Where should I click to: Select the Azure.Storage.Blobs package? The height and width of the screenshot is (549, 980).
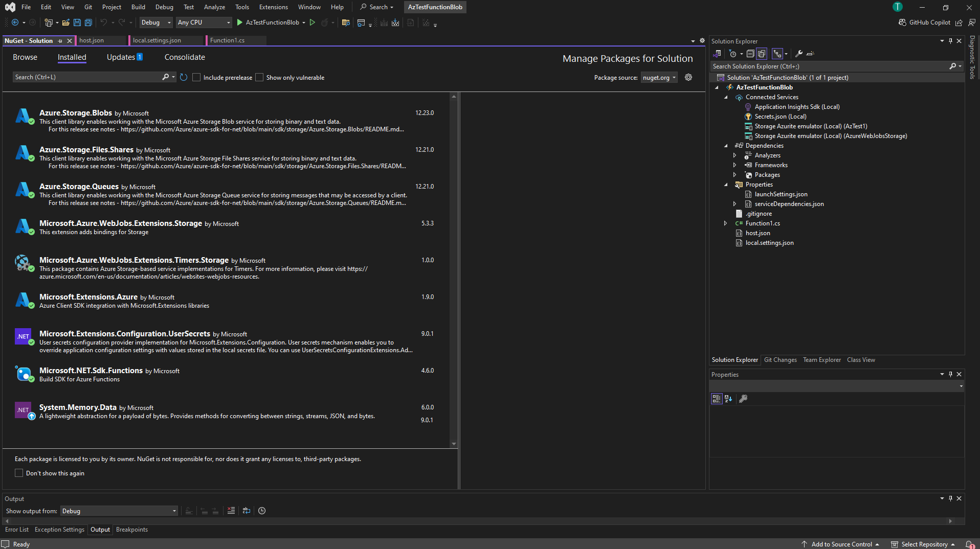coord(225,121)
